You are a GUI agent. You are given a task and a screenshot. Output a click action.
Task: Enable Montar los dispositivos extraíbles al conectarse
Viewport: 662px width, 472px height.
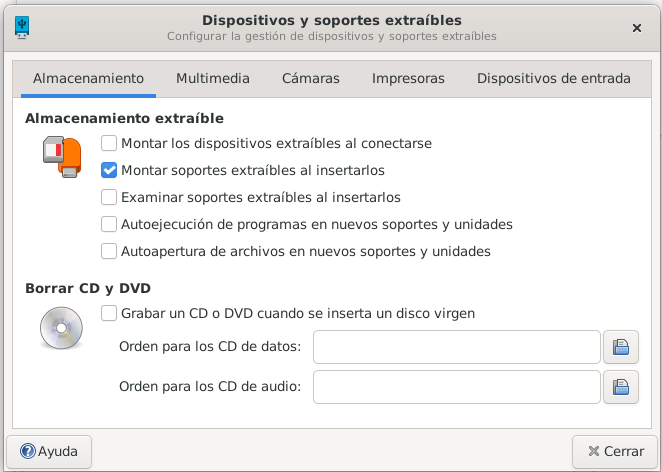[x=110, y=143]
